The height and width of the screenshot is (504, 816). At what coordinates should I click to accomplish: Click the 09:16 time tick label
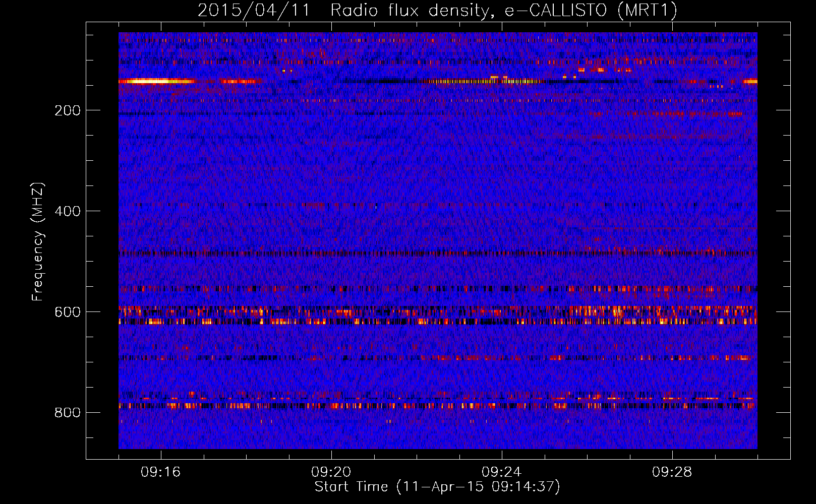click(160, 472)
